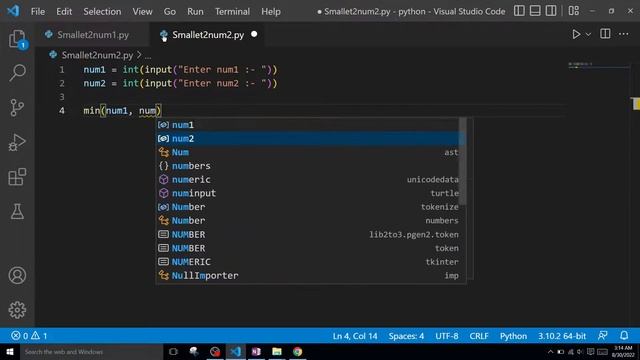Select the Number numbers class suggestion
Image resolution: width=640 pixels, height=360 pixels.
pos(308,221)
